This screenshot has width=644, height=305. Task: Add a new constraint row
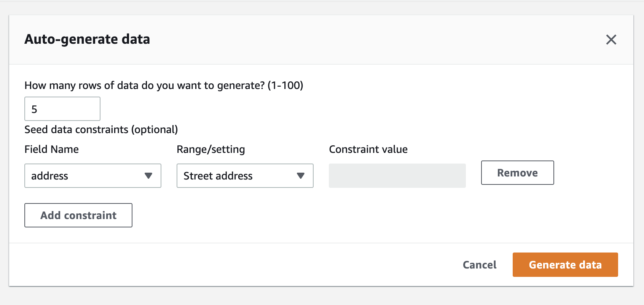[78, 215]
